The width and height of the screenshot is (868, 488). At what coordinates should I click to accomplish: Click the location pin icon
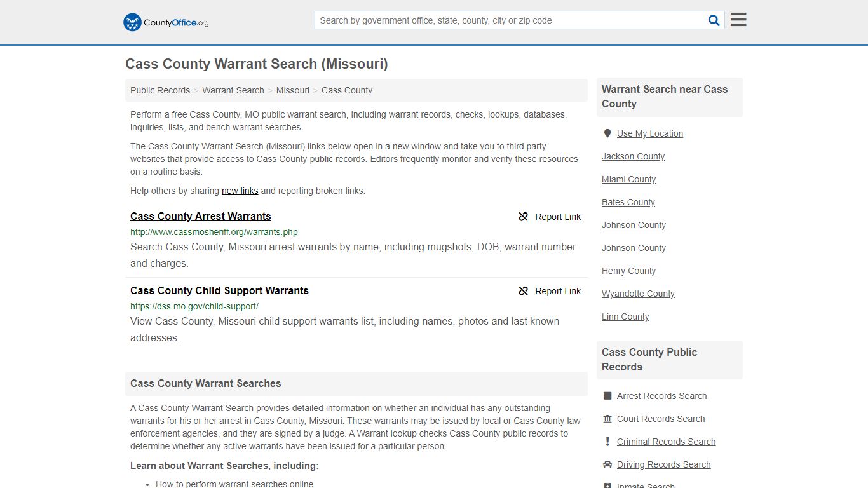point(607,133)
